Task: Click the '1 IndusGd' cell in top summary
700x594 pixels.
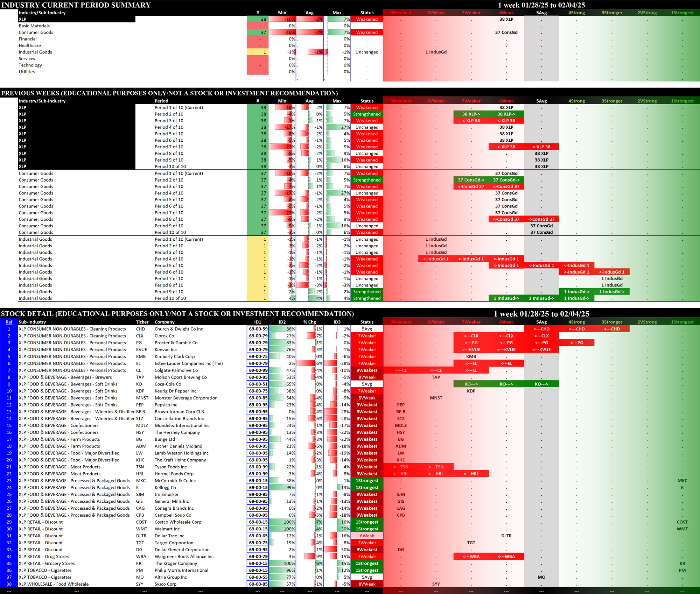Action: pos(436,52)
